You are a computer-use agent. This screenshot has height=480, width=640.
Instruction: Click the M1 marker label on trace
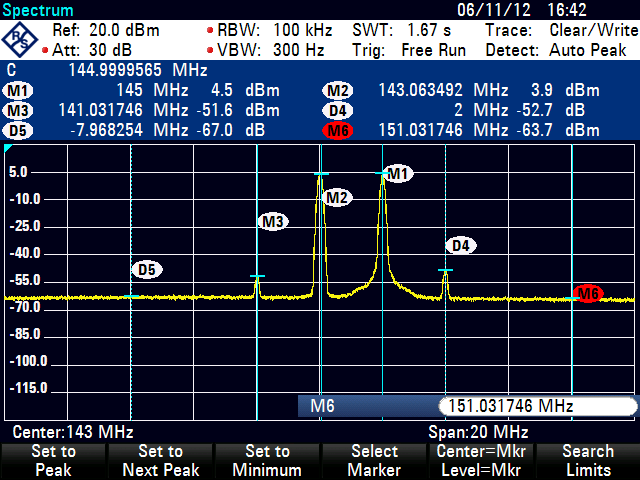(399, 175)
